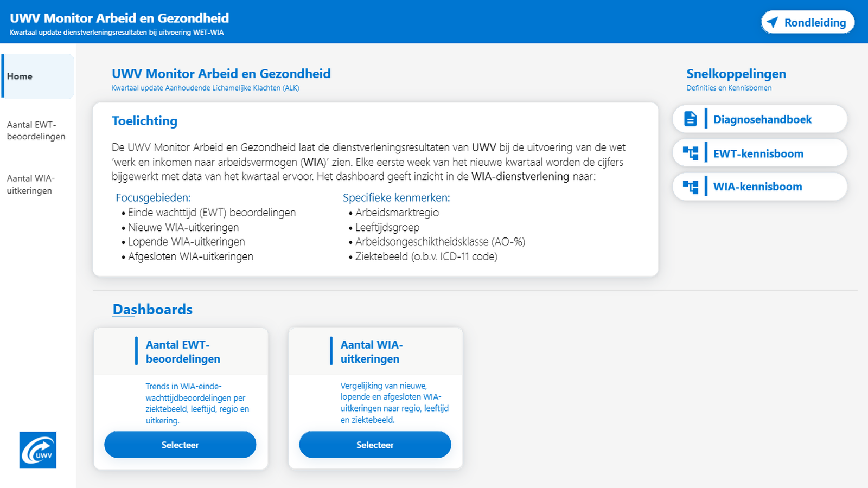Click the WIA-kennisboom tree icon
The width and height of the screenshot is (868, 488).
tap(690, 187)
